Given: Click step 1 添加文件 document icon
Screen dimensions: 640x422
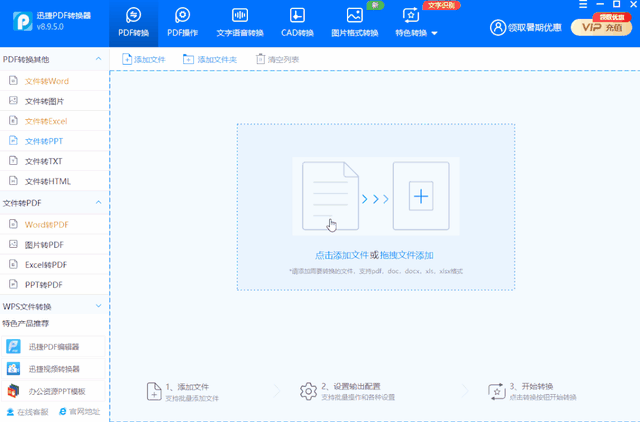Looking at the screenshot, I should click(x=154, y=391).
